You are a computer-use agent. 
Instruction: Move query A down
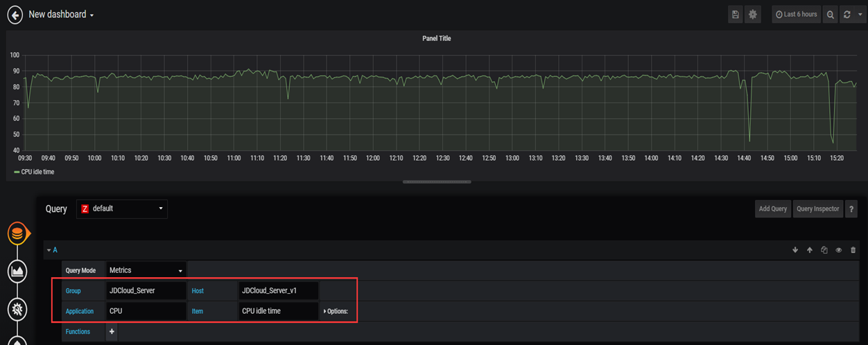(795, 250)
